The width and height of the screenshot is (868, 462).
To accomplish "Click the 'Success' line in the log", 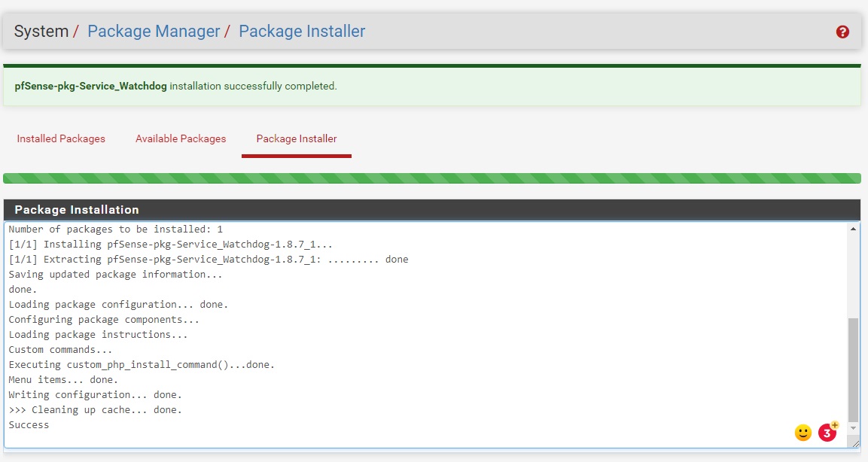I will click(x=29, y=425).
